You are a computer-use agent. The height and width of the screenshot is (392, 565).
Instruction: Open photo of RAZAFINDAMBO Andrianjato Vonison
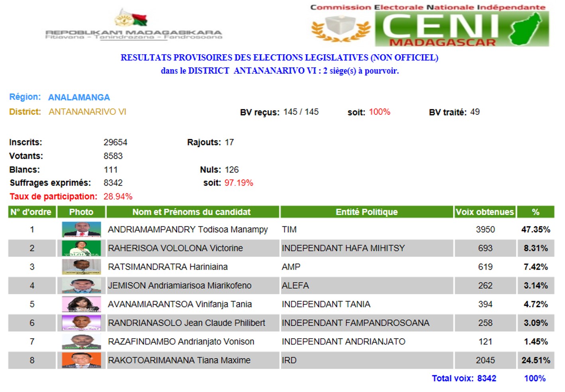81,342
